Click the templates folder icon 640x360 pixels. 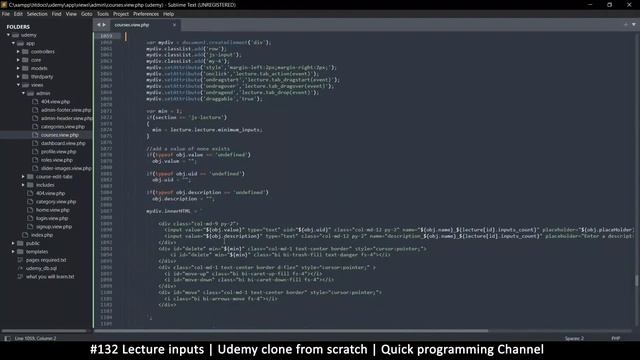20,251
